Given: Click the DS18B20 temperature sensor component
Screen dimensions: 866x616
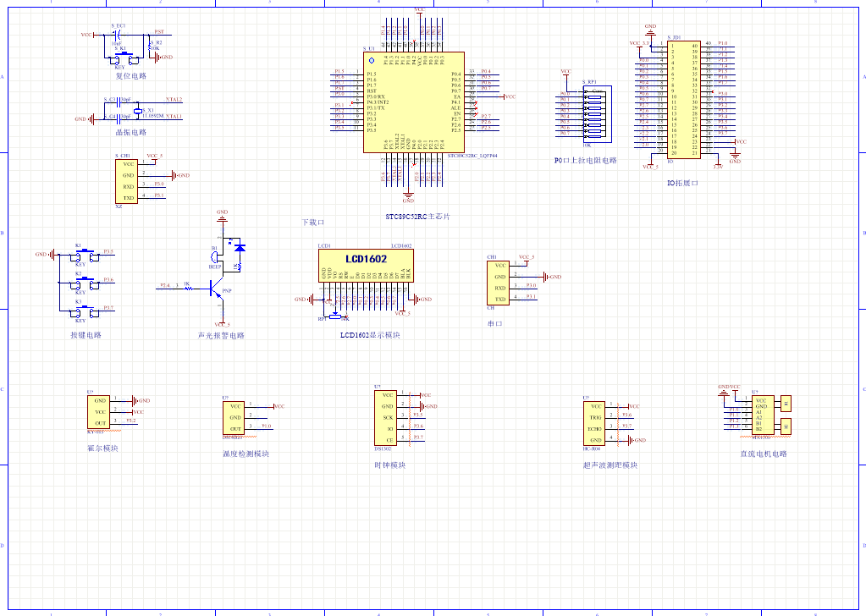Looking at the screenshot, I should pos(235,418).
